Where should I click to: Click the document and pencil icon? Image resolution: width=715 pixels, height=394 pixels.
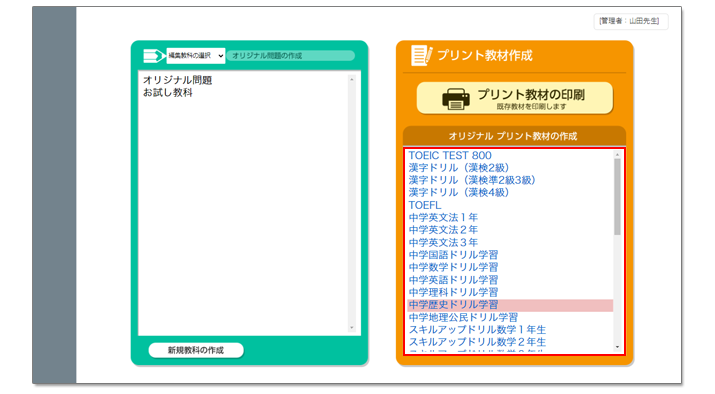pos(421,55)
